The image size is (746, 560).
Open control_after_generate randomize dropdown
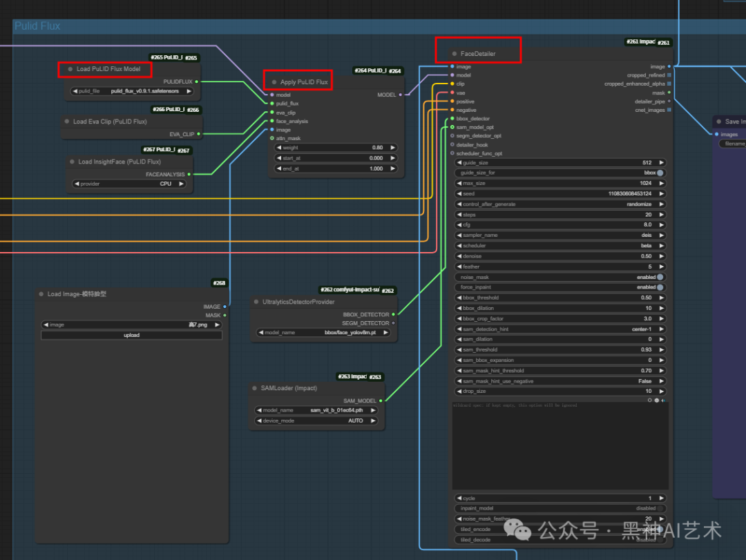point(560,204)
